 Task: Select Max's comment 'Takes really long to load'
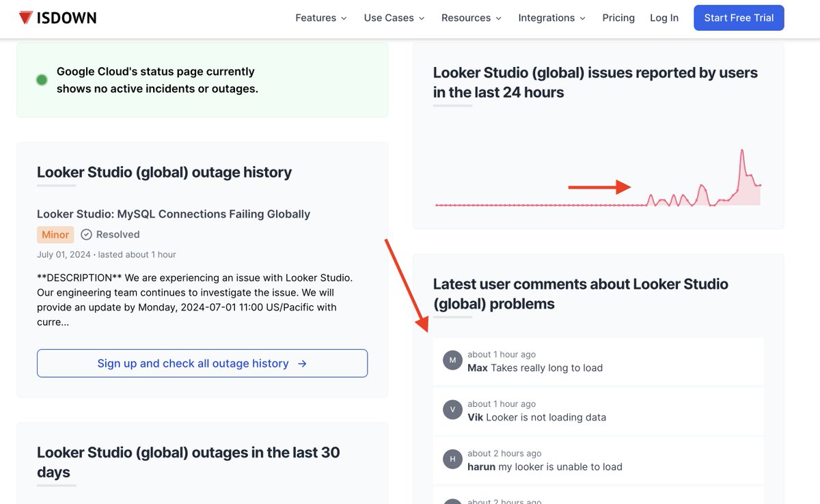[x=547, y=367]
